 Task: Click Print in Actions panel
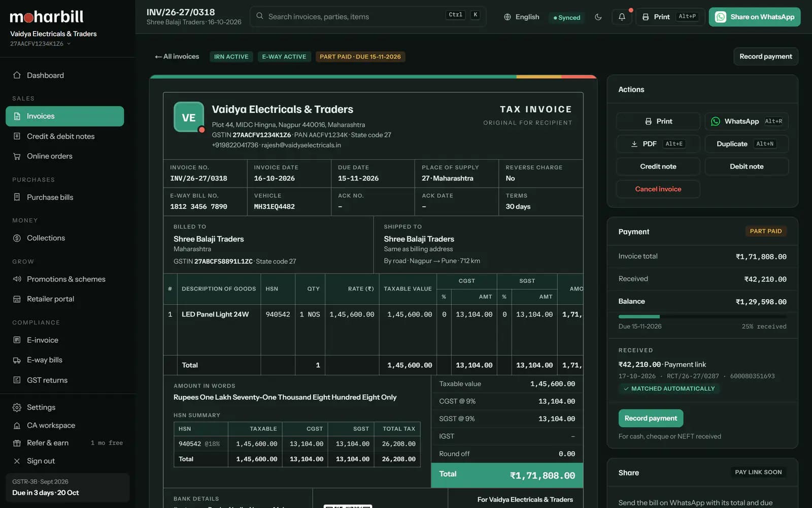tap(658, 121)
